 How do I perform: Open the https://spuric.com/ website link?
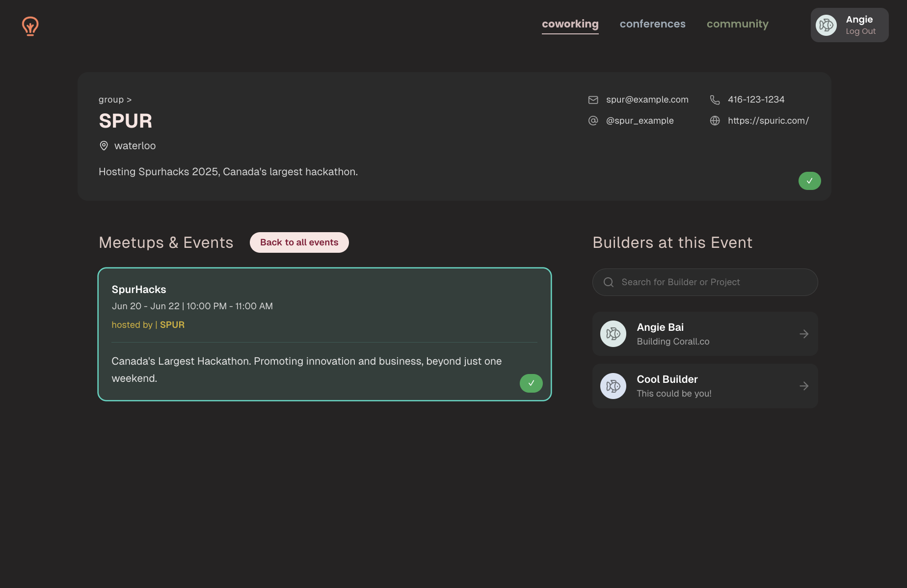(768, 121)
